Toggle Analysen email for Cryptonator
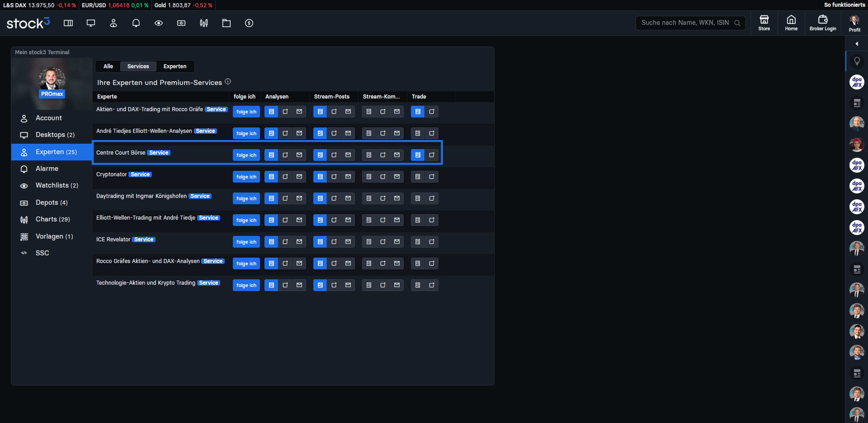This screenshot has height=423, width=868. (299, 176)
